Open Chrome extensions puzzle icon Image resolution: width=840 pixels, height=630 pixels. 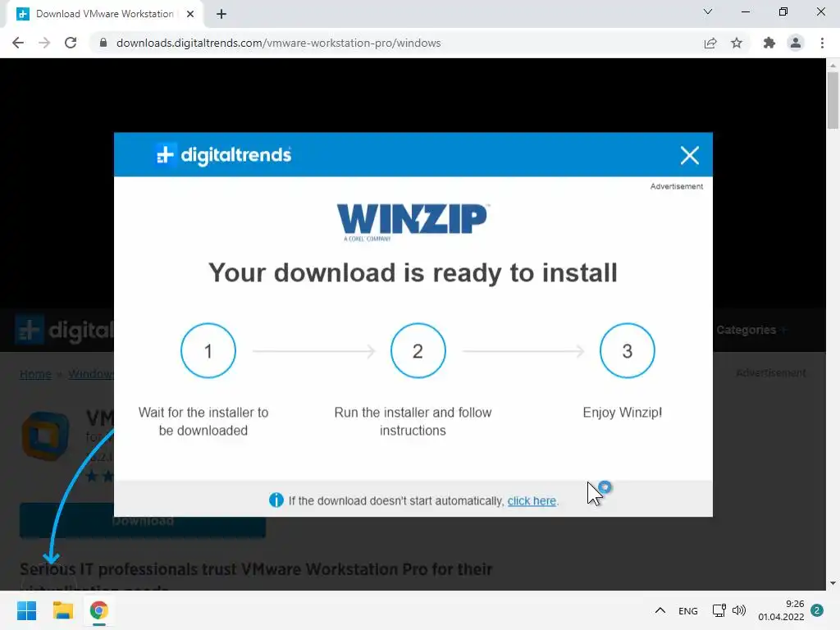(769, 43)
